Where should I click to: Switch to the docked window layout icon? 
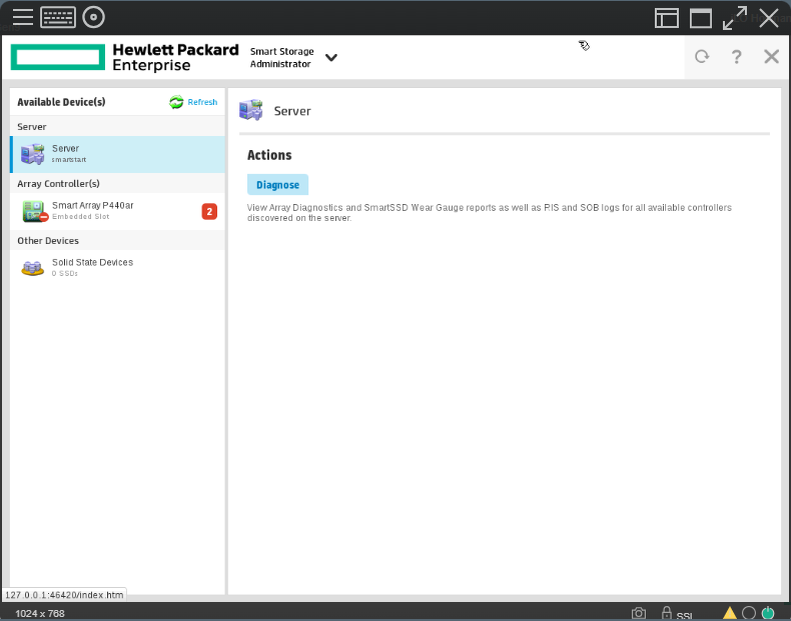pos(666,18)
